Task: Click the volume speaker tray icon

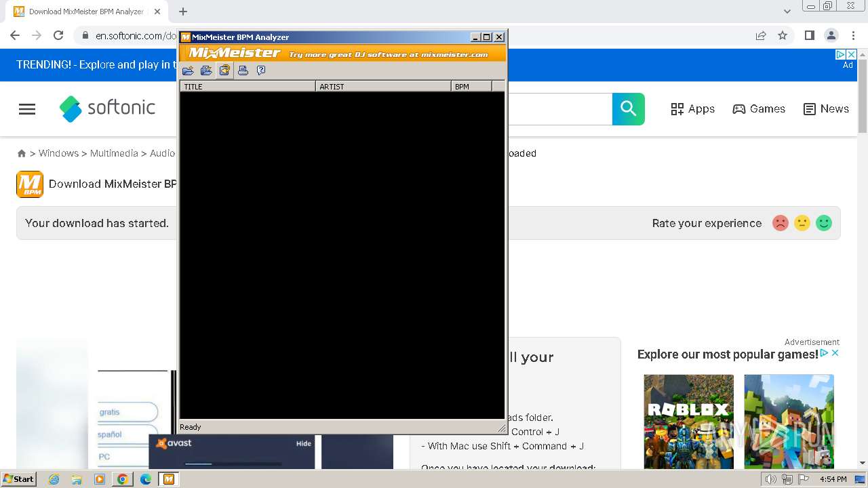Action: 771,479
